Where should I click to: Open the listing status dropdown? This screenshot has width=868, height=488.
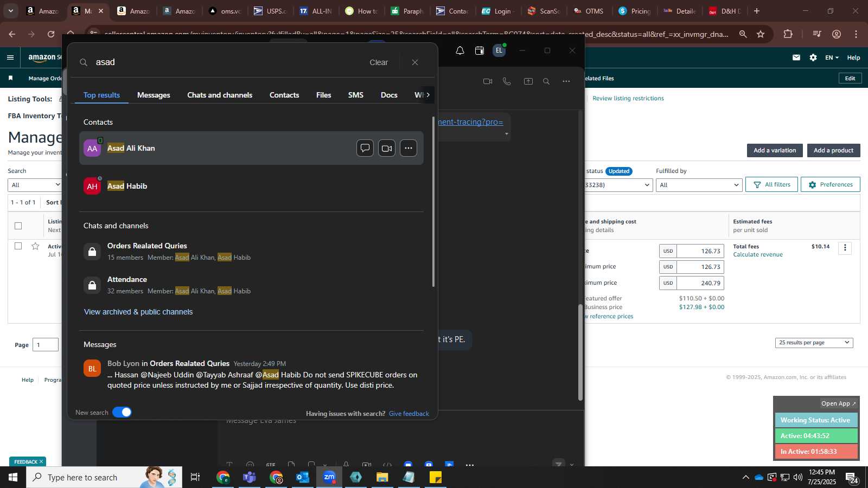(x=618, y=185)
